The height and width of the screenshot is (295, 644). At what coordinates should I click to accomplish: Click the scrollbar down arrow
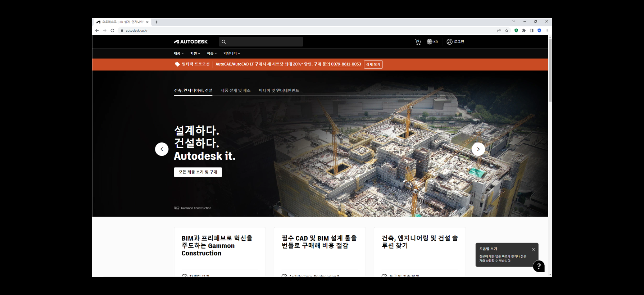550,274
